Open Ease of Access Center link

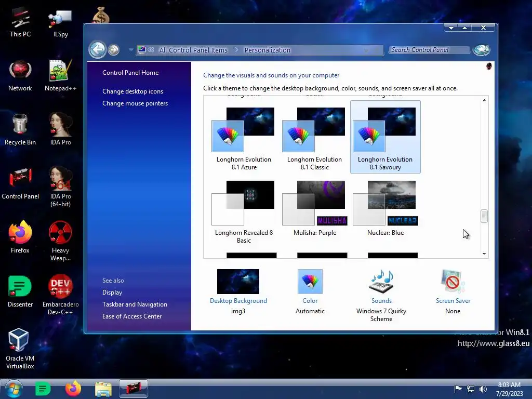[132, 316]
